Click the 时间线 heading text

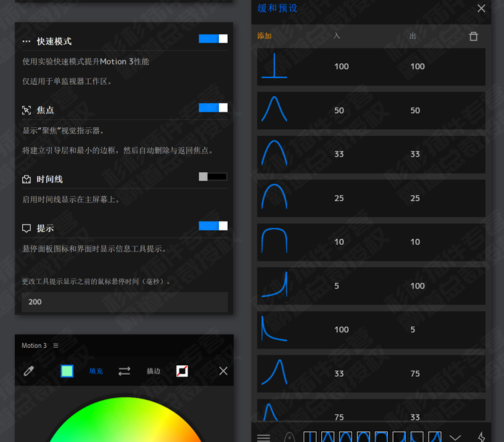tap(50, 179)
